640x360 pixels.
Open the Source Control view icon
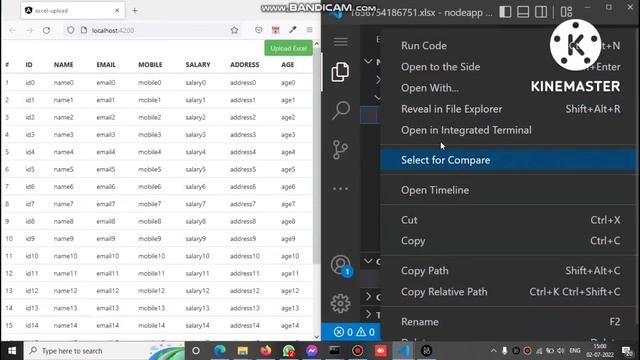[x=340, y=149]
